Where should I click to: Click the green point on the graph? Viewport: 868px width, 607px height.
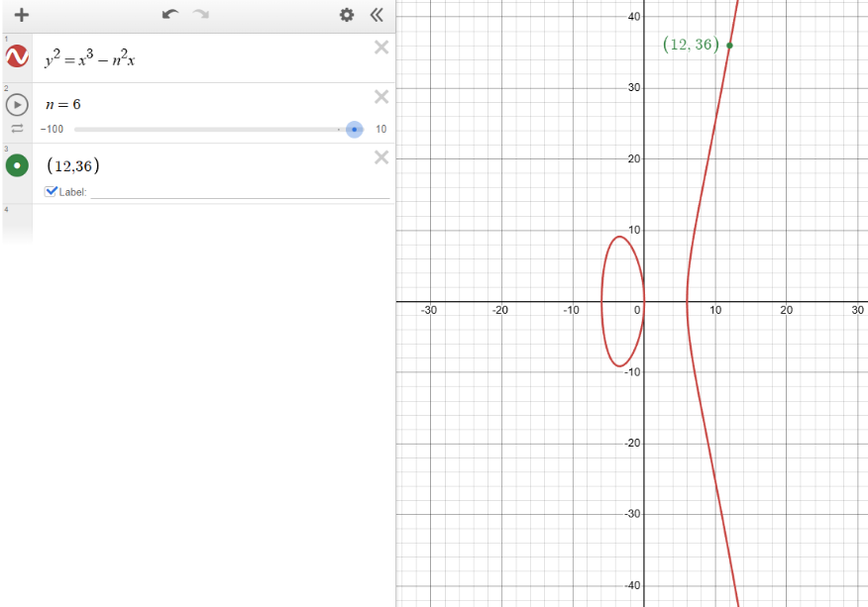click(x=729, y=46)
